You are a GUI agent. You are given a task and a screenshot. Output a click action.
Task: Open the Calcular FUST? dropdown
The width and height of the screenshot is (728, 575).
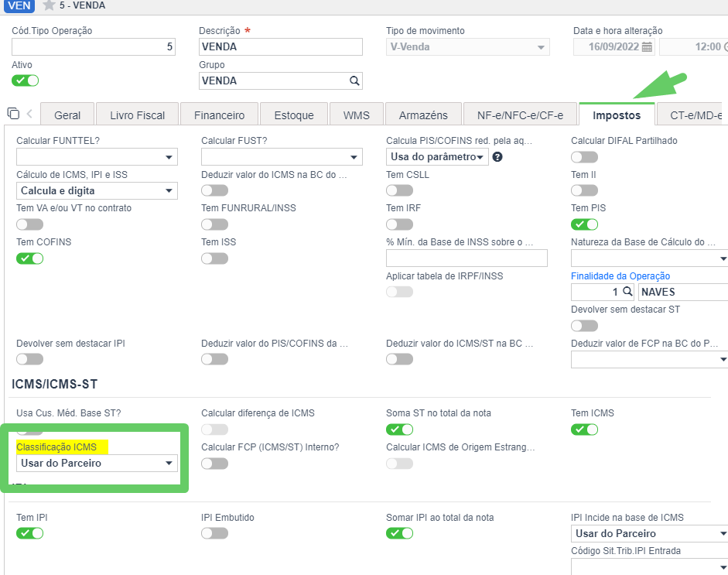point(282,157)
